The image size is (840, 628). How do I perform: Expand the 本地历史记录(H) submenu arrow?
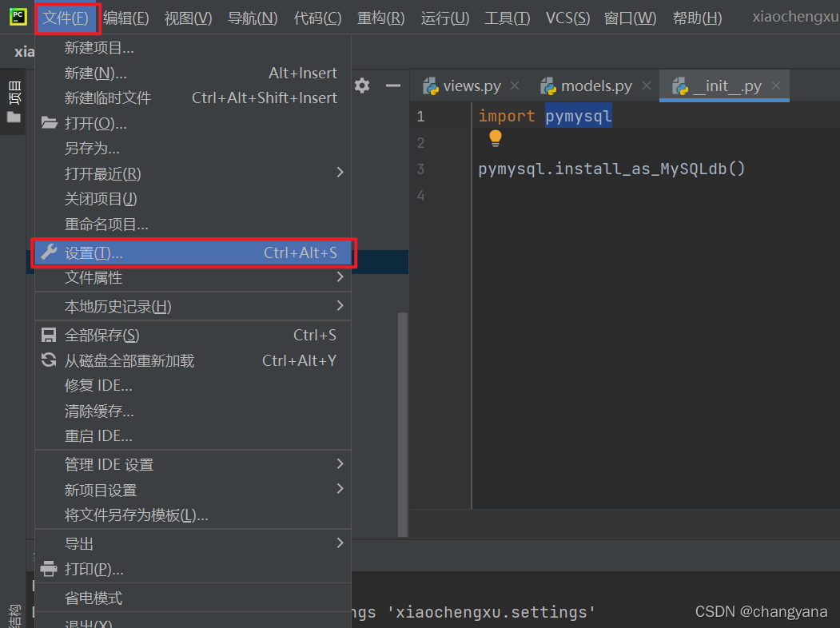click(x=340, y=306)
